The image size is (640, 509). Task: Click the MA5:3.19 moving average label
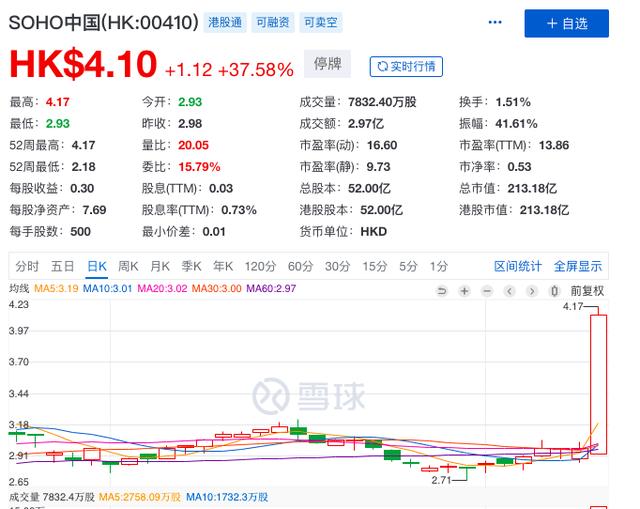(56, 289)
